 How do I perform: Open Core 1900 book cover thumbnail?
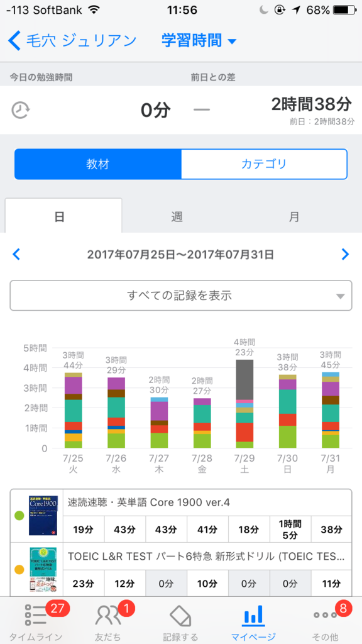[x=43, y=516]
